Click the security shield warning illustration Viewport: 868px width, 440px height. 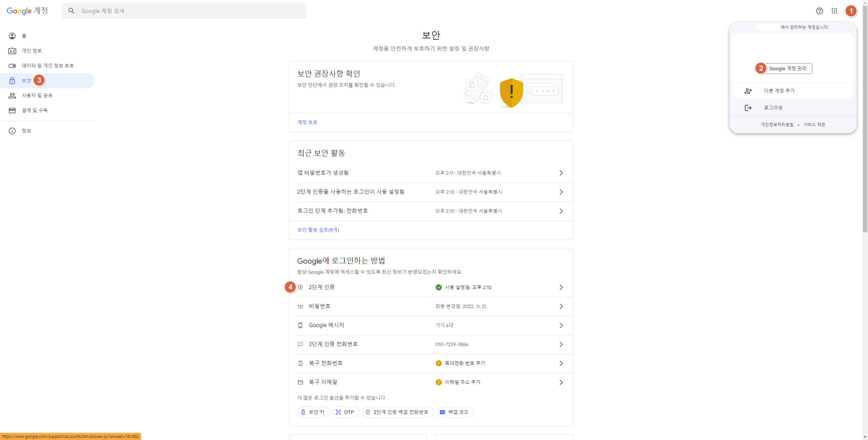pos(511,93)
